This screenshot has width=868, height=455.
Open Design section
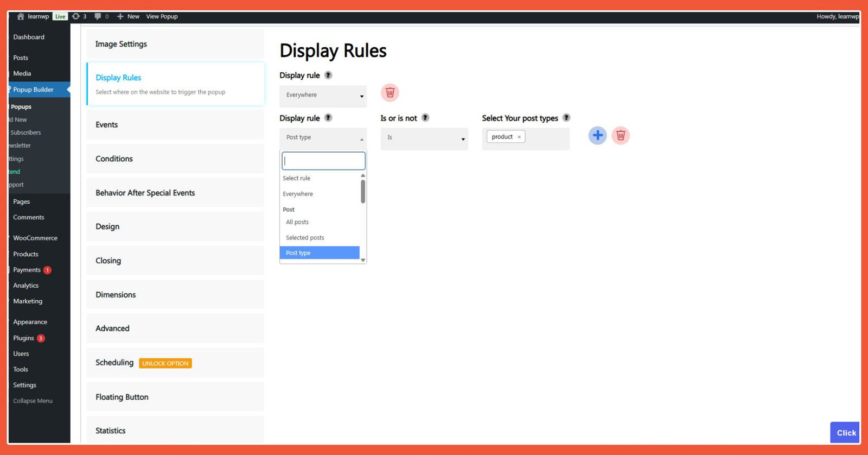[x=175, y=226]
